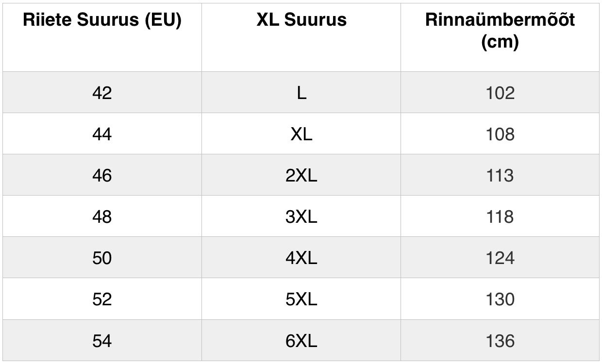Click the 4XL size cell

(x=301, y=258)
